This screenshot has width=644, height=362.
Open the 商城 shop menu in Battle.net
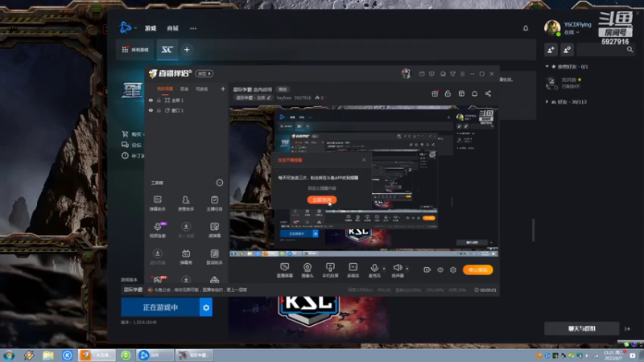172,28
